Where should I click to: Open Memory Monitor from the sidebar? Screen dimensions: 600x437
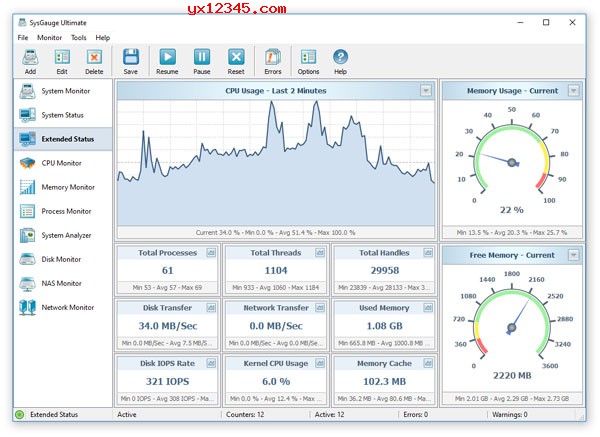63,187
